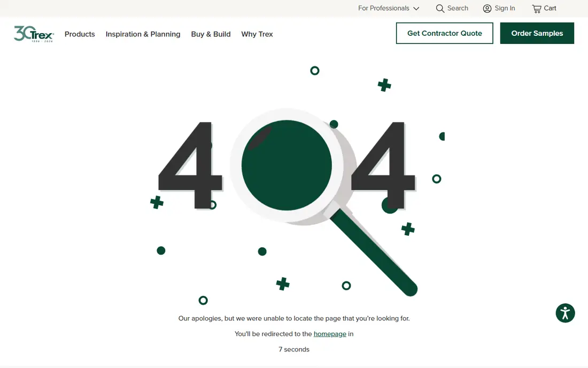Open the Buy & Build menu
The image size is (588, 368).
(x=211, y=34)
